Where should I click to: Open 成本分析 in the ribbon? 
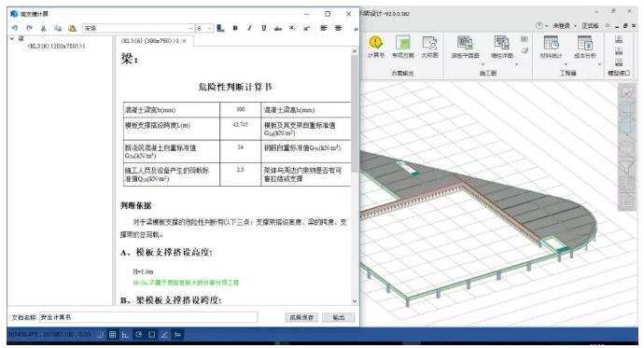point(585,48)
